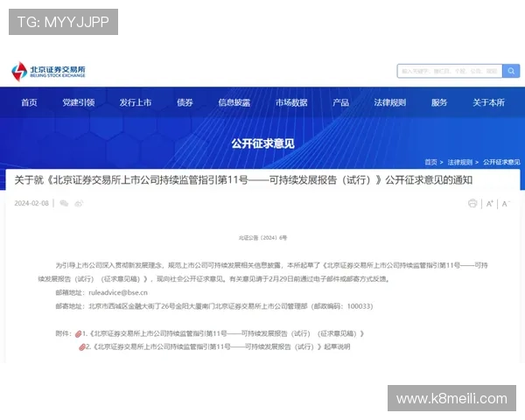Open attachment 2 起草说明 link
The width and height of the screenshot is (525, 420).
[218, 346]
